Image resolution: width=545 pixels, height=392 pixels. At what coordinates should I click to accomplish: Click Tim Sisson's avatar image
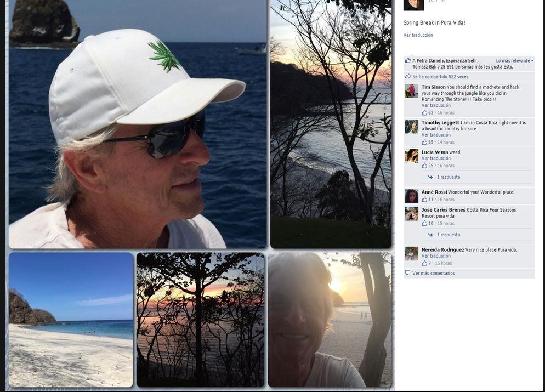412,91
